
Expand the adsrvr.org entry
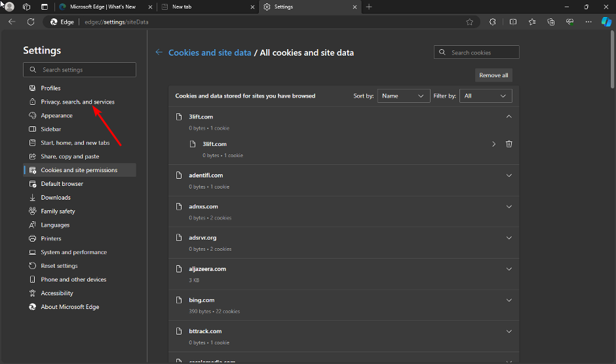click(509, 238)
